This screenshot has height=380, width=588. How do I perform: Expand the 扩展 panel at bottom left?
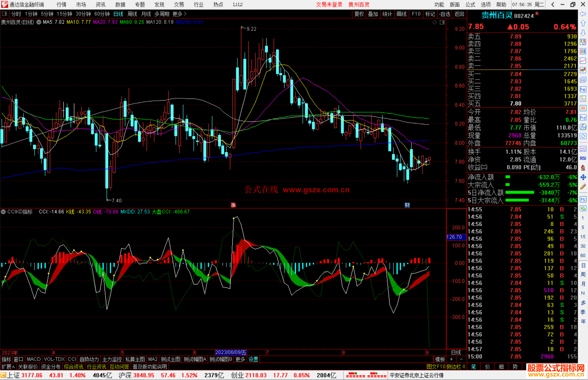[x=8, y=367]
